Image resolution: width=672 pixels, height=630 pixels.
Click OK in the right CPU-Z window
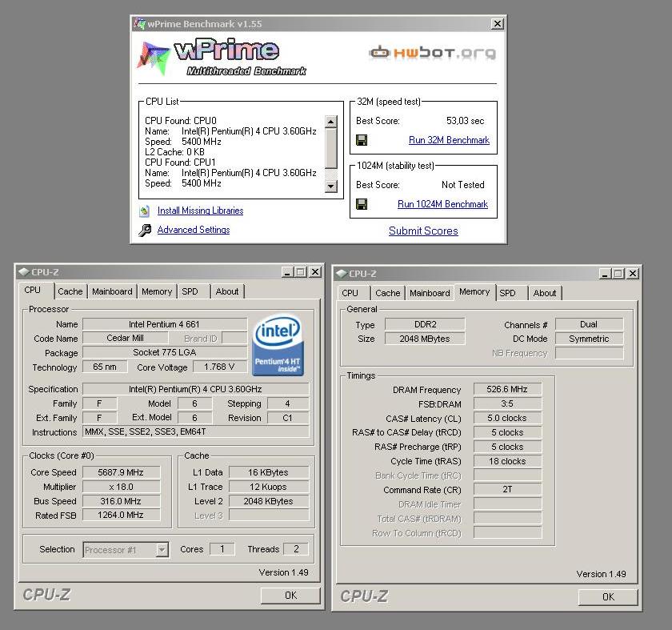pyautogui.click(x=608, y=597)
